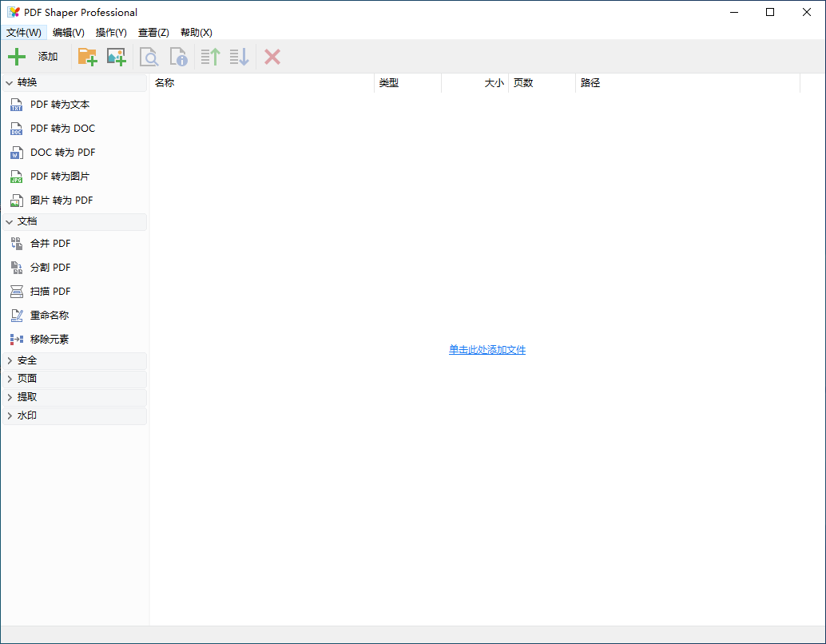This screenshot has height=644, width=826.
Task: Select 图片 转为 PDF text label
Action: pyautogui.click(x=62, y=201)
